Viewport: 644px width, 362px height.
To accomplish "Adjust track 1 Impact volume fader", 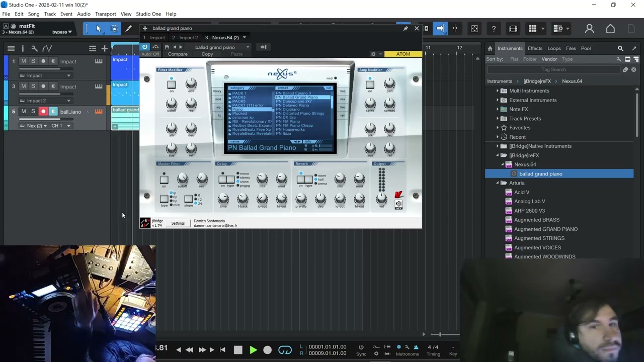I will 45,69.
